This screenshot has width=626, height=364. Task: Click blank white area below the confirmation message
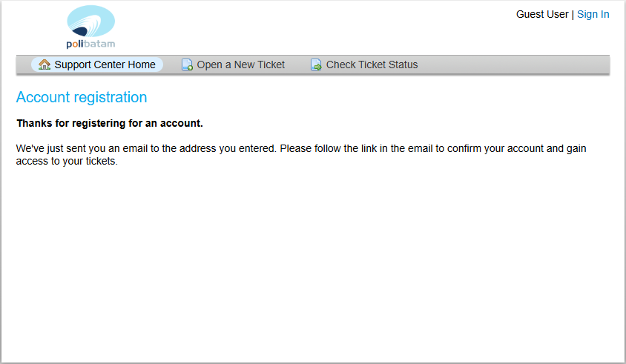click(x=312, y=259)
